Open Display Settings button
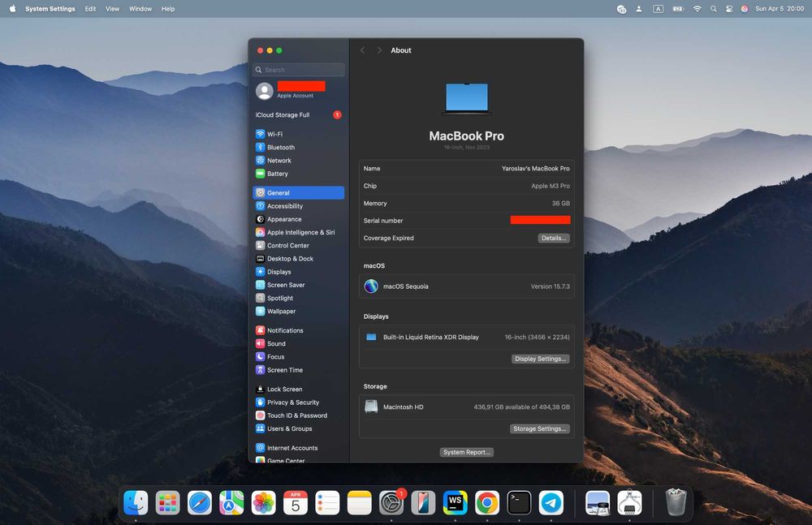The image size is (812, 525). 540,359
